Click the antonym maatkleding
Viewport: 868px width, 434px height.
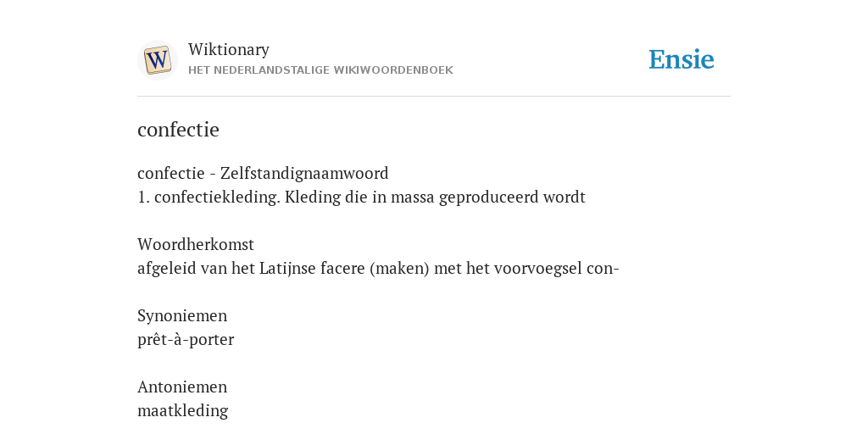tap(183, 410)
